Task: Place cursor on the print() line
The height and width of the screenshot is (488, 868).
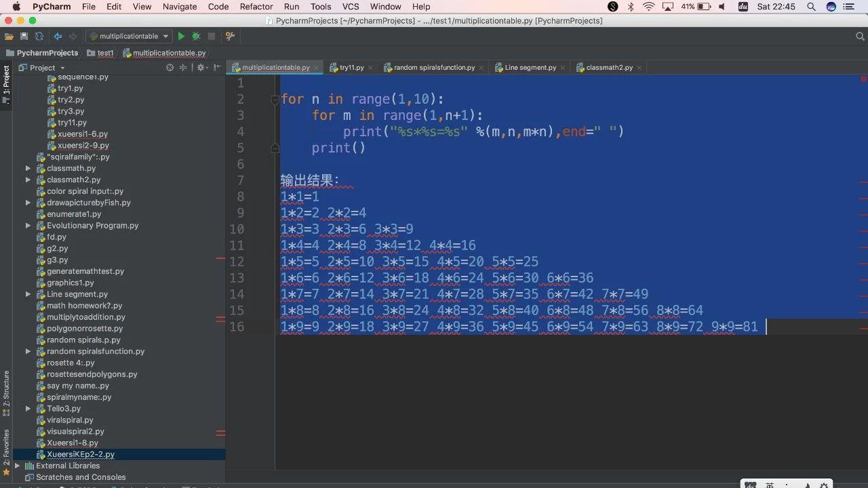Action: 338,148
